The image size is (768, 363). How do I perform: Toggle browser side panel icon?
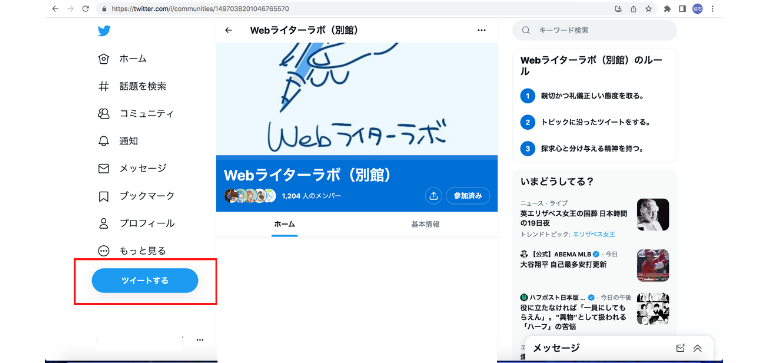point(682,8)
